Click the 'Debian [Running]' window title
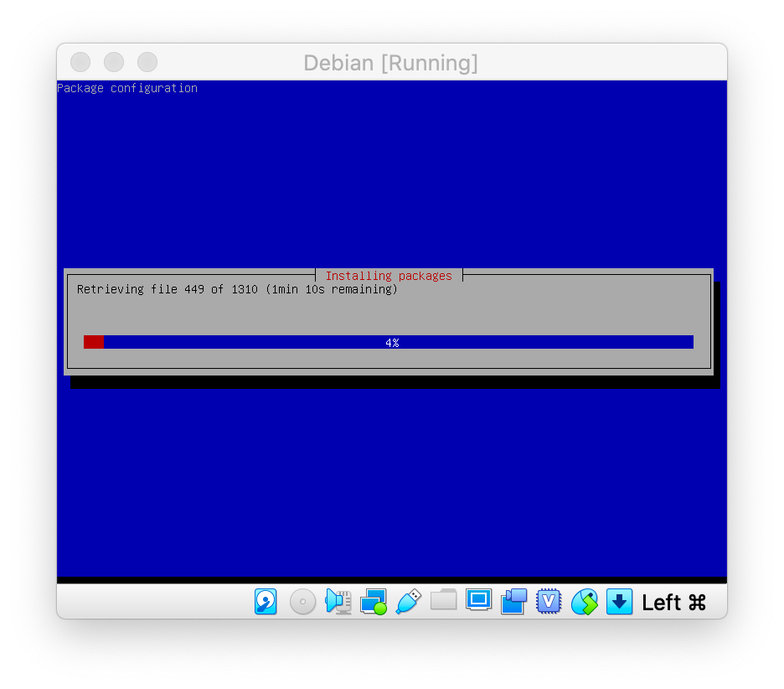Image resolution: width=784 pixels, height=689 pixels. 390,63
